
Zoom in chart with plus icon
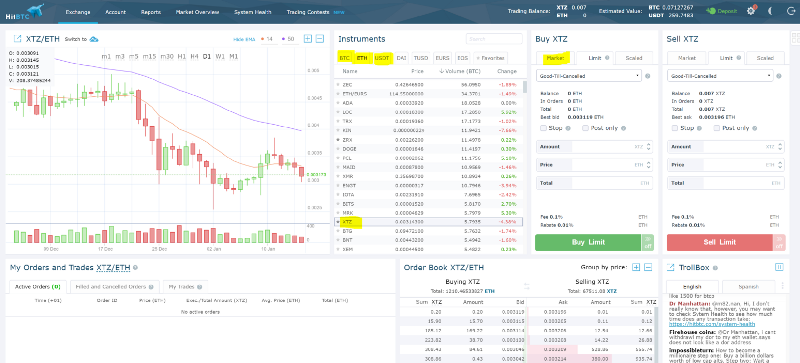click(x=307, y=39)
